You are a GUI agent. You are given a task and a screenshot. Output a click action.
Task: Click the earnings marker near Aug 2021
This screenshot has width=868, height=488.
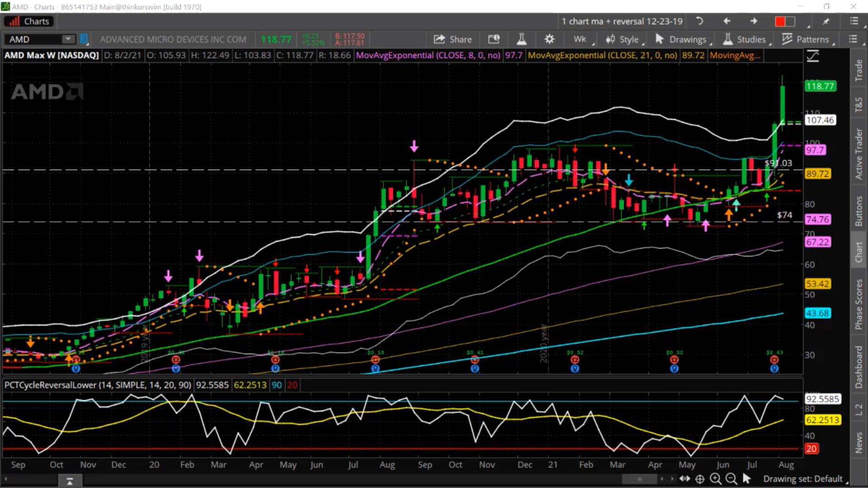[x=774, y=360]
